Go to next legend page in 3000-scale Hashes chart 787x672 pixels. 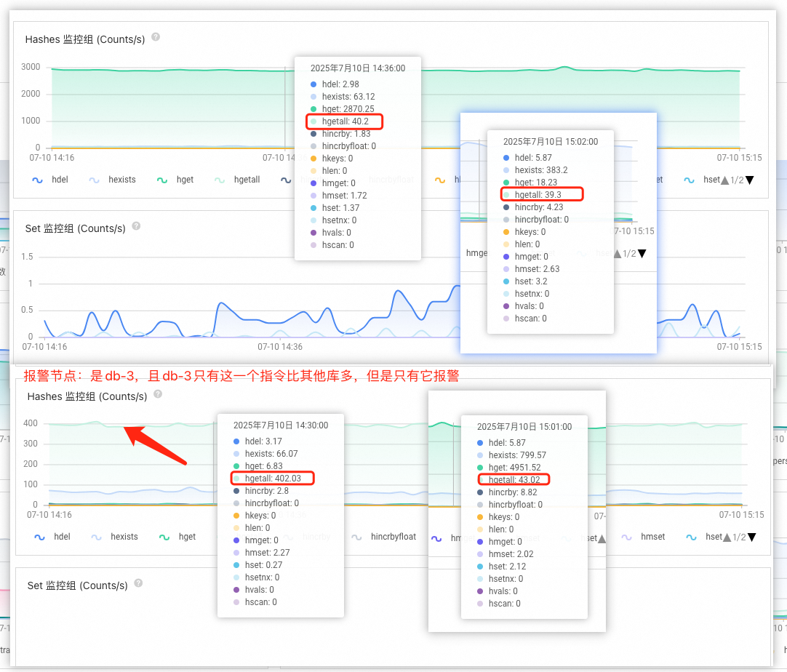750,180
